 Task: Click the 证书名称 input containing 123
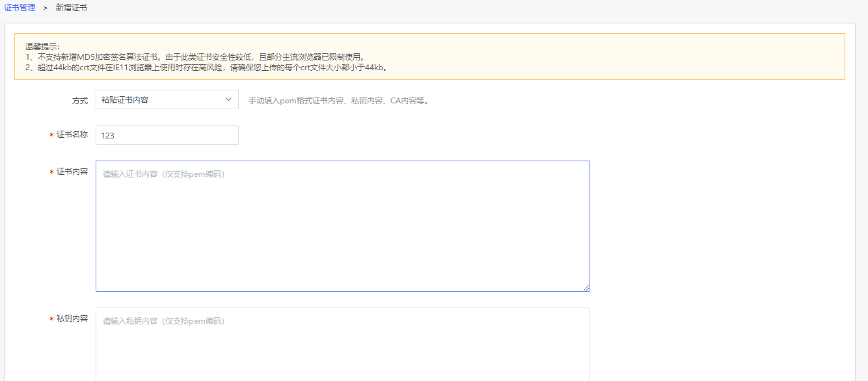pos(167,135)
